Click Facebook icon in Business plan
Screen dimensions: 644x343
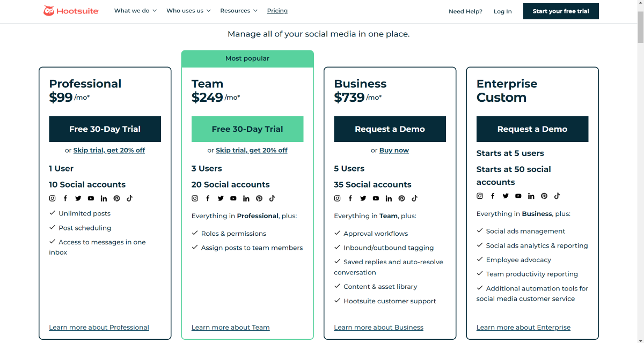click(x=350, y=198)
